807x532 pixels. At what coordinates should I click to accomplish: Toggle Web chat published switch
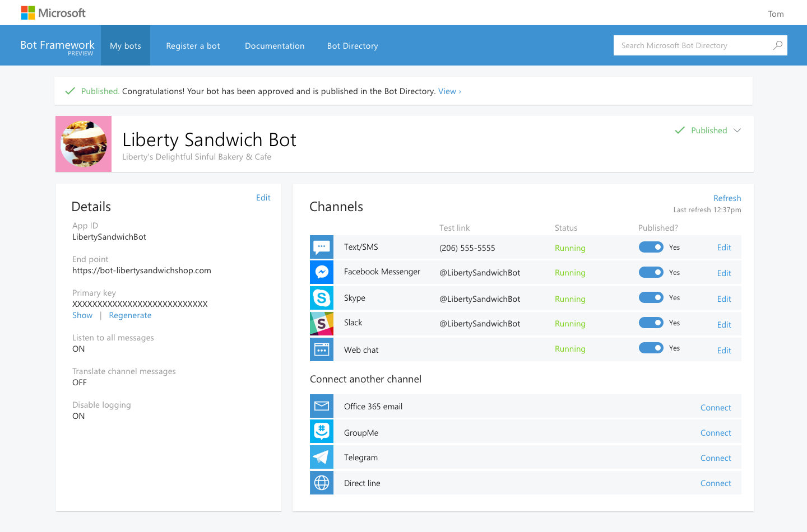(x=651, y=348)
